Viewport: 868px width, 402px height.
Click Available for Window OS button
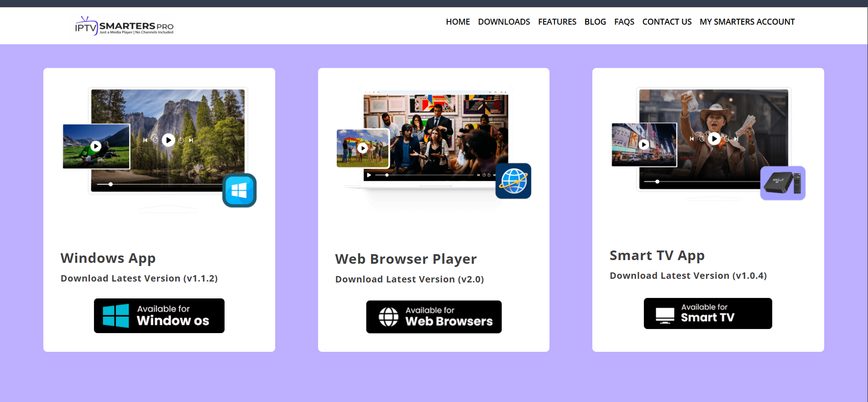coord(159,316)
